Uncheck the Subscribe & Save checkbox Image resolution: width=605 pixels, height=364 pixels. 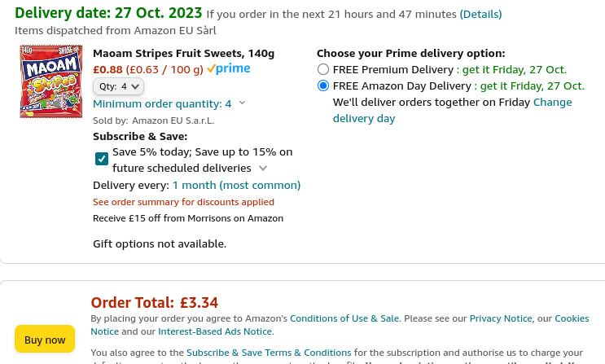102,159
